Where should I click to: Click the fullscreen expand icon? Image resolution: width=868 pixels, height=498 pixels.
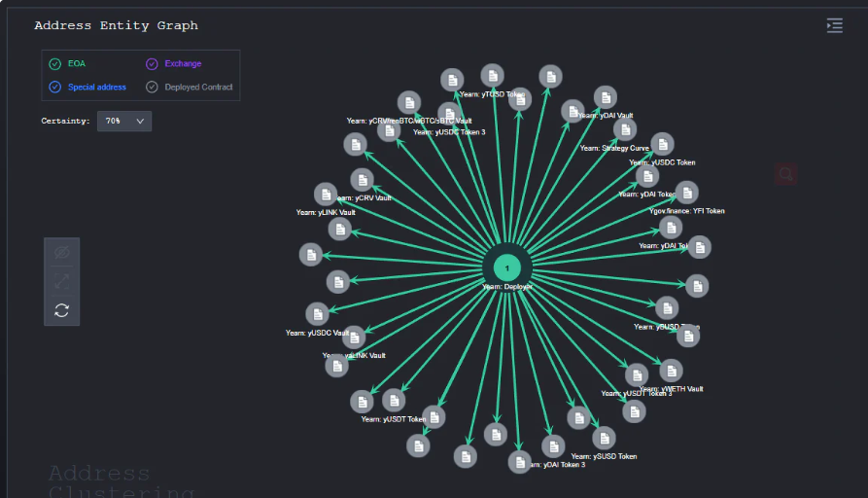click(61, 281)
